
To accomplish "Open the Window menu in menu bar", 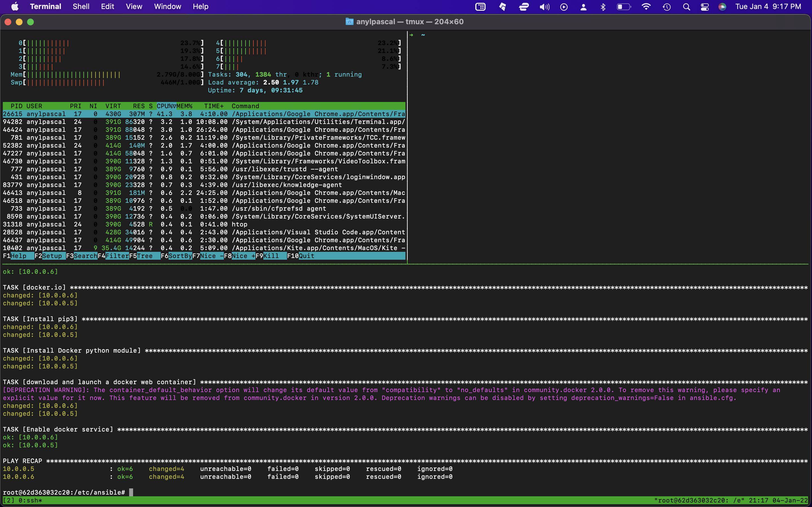I will (x=167, y=7).
